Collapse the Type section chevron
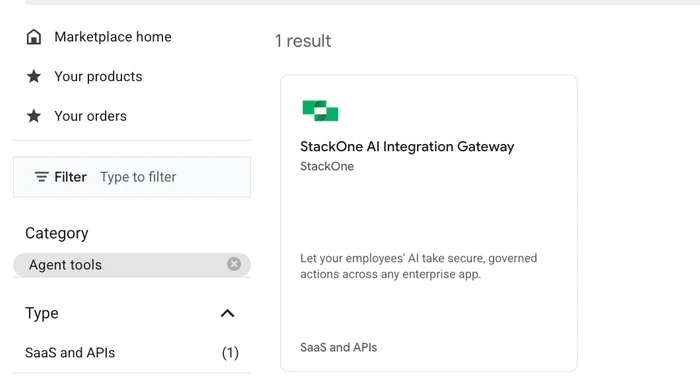This screenshot has width=700, height=390. click(x=228, y=313)
